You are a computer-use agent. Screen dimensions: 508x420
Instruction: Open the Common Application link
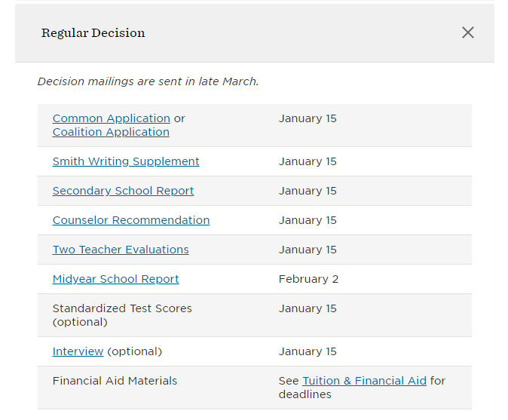click(x=111, y=118)
